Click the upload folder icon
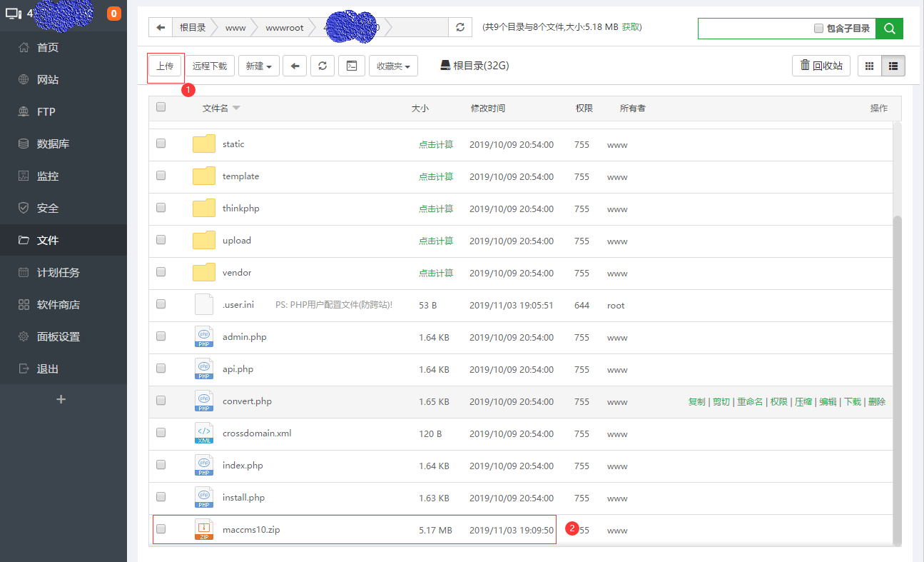Viewport: 924px width, 562px height. 204,240
